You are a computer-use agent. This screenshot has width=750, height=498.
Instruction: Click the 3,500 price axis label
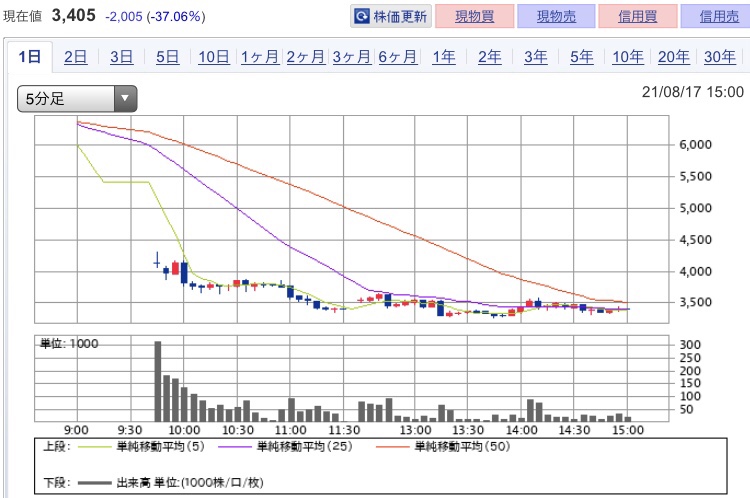click(695, 302)
